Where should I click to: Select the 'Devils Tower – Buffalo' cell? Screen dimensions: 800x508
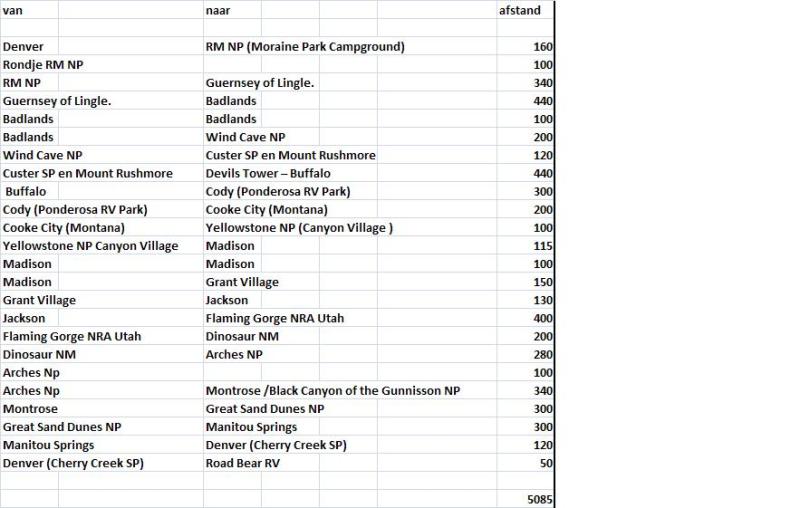point(269,173)
